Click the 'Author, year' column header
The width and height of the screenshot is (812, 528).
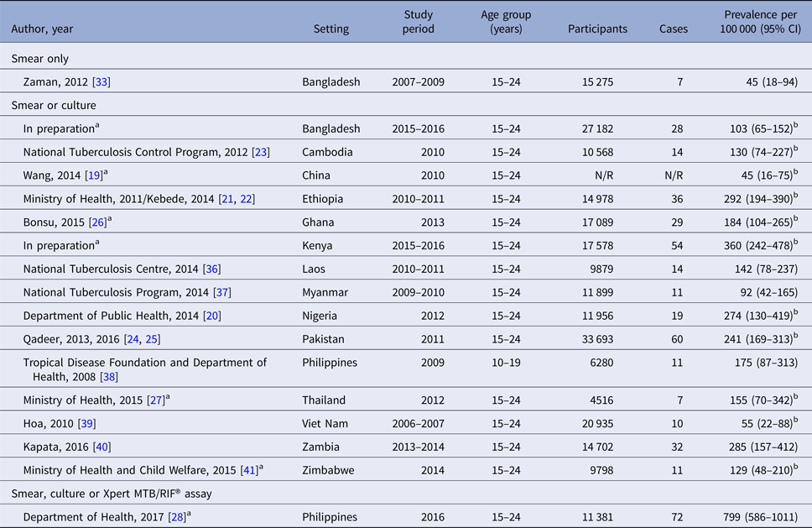pyautogui.click(x=42, y=29)
